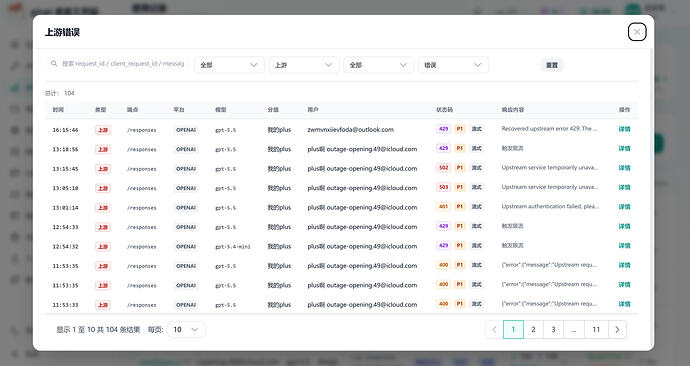690x366 pixels.
Task: Click the search magnifier icon
Action: [x=54, y=64]
